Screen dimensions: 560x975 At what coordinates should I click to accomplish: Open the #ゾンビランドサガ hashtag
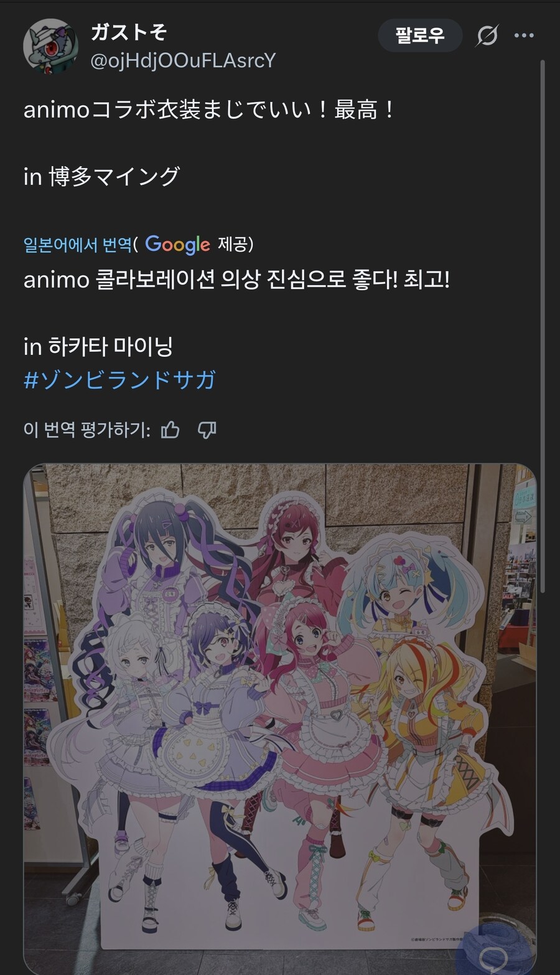(x=119, y=380)
